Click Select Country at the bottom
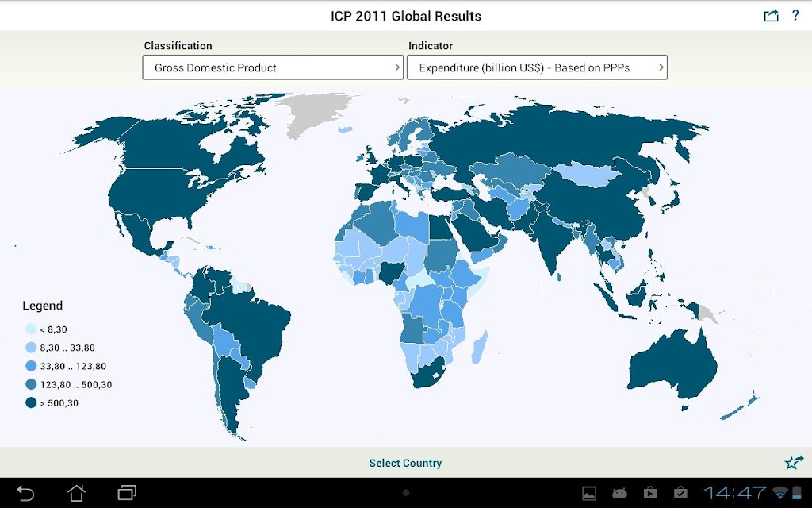This screenshot has height=508, width=812. tap(405, 463)
